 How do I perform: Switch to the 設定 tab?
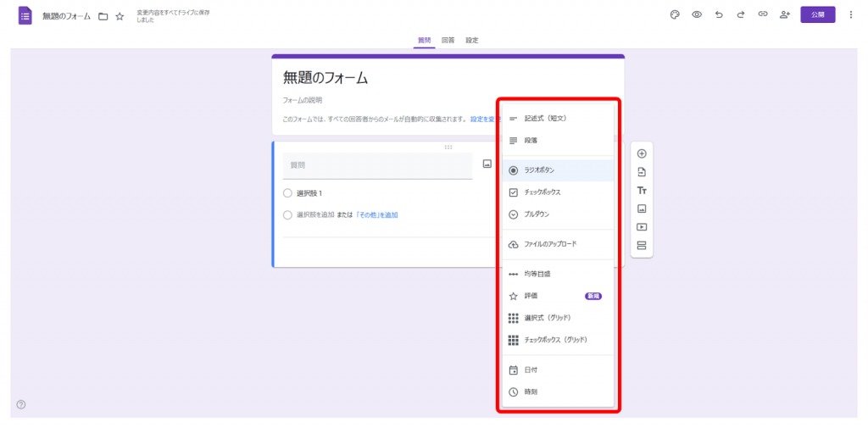472,40
